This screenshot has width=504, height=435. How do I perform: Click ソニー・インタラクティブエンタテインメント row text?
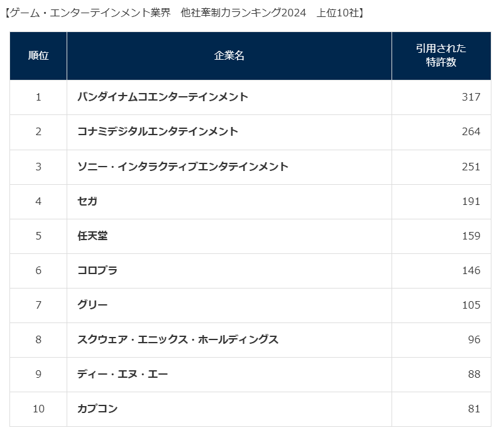point(182,167)
